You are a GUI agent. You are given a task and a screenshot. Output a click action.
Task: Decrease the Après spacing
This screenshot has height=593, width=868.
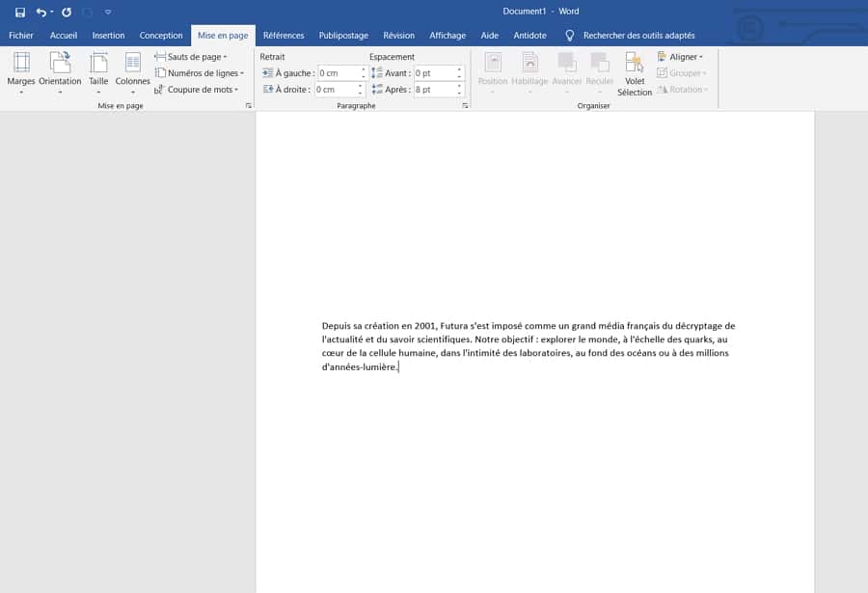pos(459,93)
